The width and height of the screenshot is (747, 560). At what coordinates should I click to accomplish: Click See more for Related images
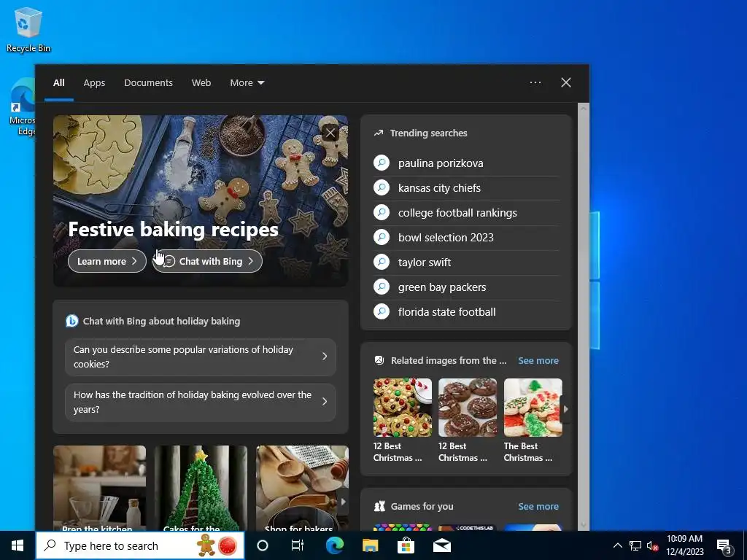click(538, 360)
